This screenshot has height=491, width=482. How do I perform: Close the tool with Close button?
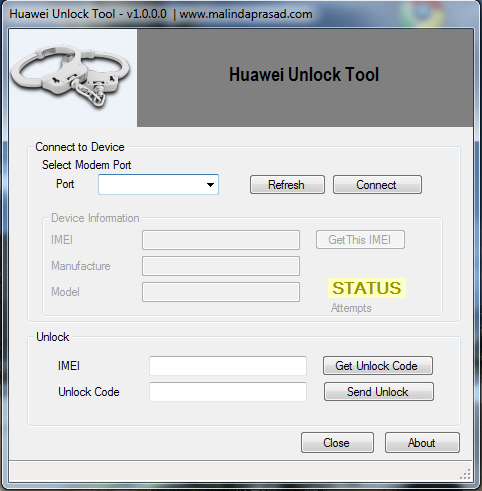[337, 443]
